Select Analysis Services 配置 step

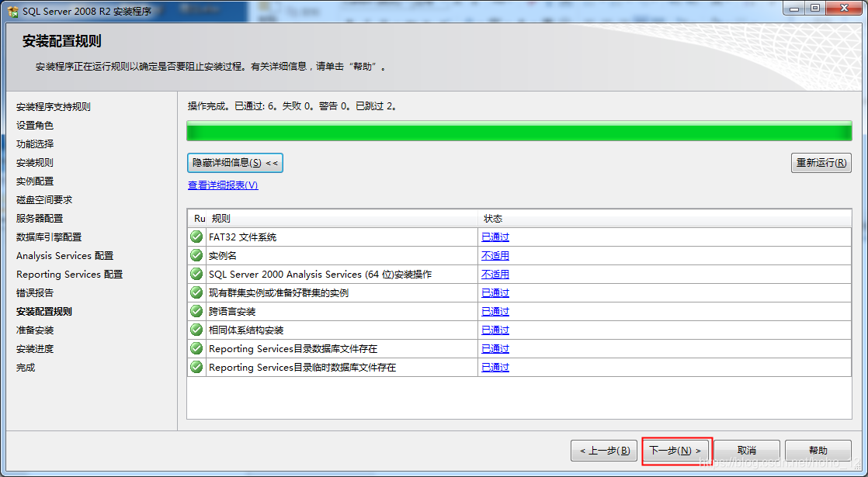click(x=64, y=255)
